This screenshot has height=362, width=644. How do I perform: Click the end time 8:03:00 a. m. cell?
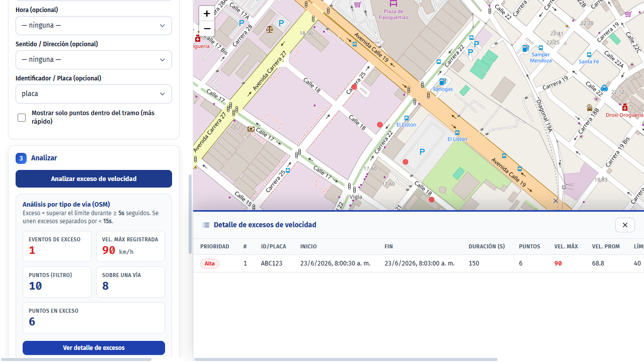(420, 263)
